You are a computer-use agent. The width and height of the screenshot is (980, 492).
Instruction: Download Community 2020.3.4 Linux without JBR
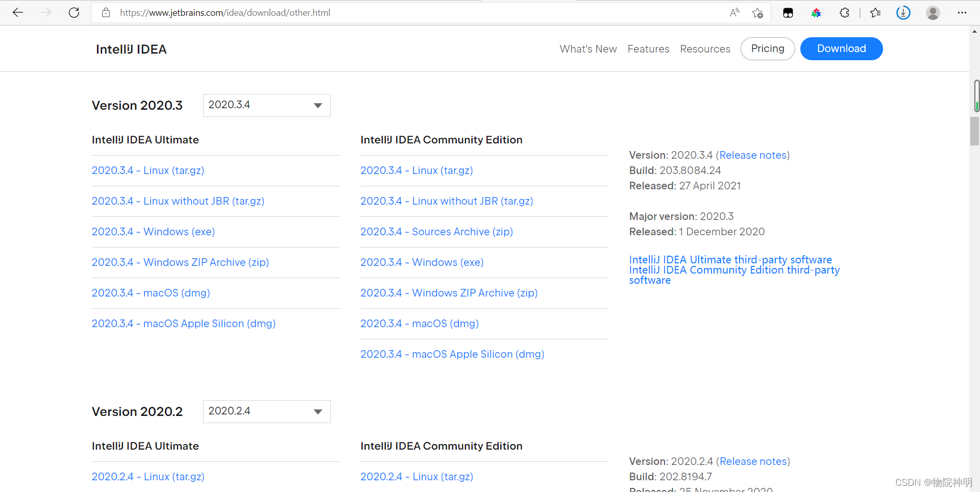point(447,201)
